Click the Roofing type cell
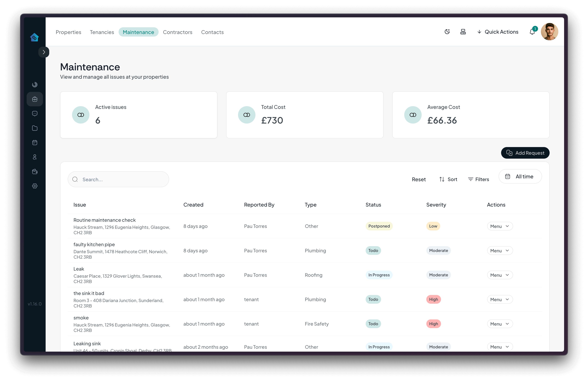Viewport: 588px width, 382px height. pyautogui.click(x=314, y=275)
